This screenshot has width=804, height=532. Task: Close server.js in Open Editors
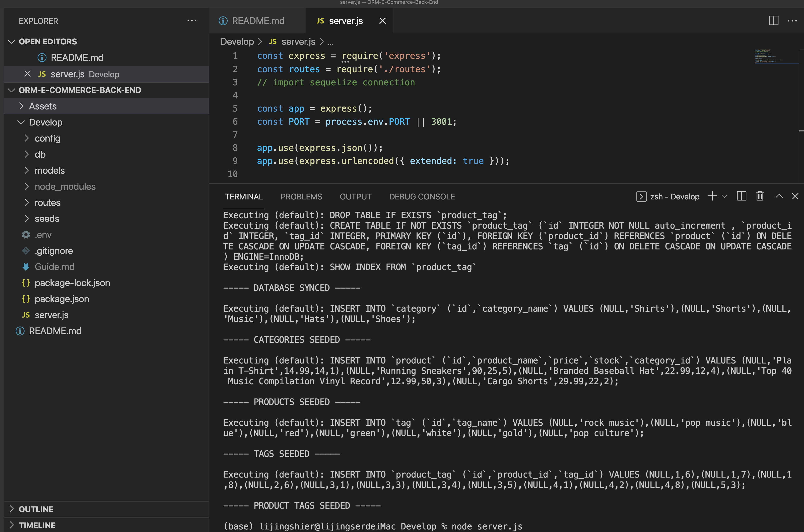(27, 74)
